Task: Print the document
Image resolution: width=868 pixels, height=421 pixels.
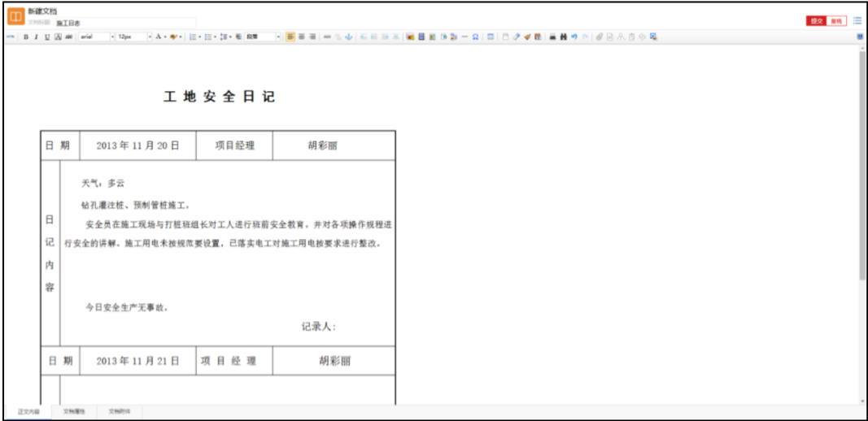Action: (x=552, y=37)
